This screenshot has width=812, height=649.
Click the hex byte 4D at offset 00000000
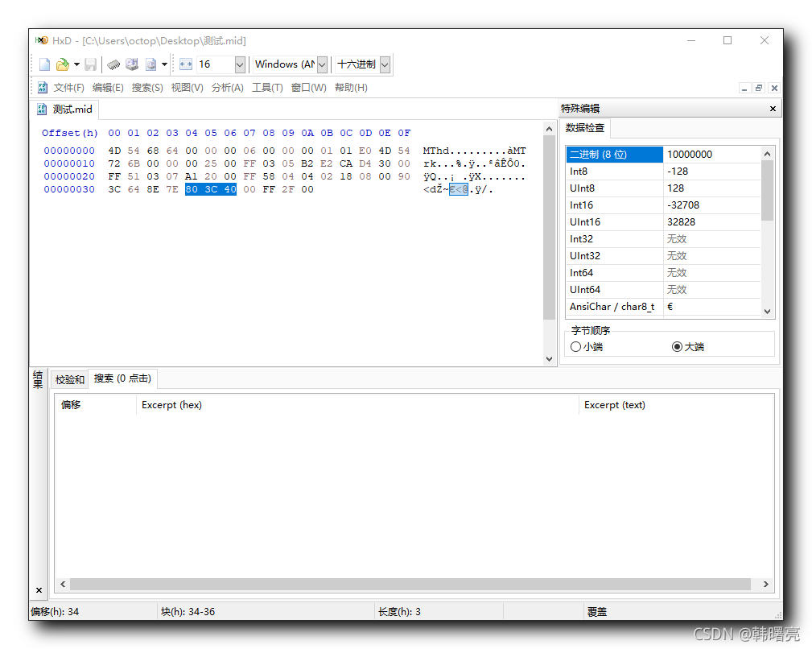[x=114, y=151]
